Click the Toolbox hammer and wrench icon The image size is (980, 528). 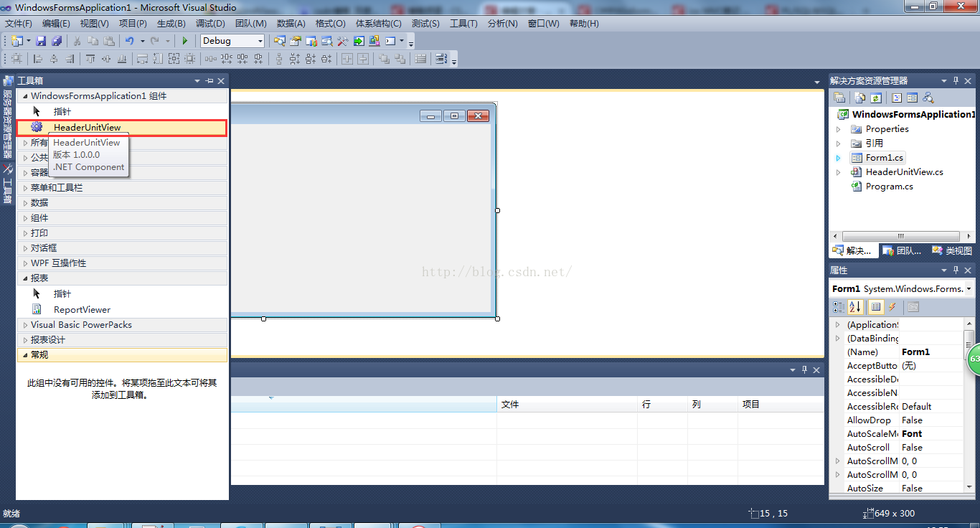pos(343,41)
